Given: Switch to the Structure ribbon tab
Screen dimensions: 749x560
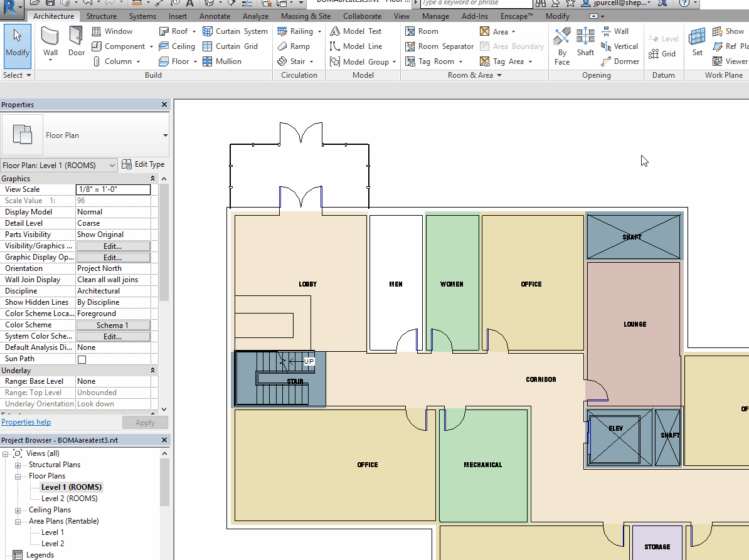Looking at the screenshot, I should point(101,16).
